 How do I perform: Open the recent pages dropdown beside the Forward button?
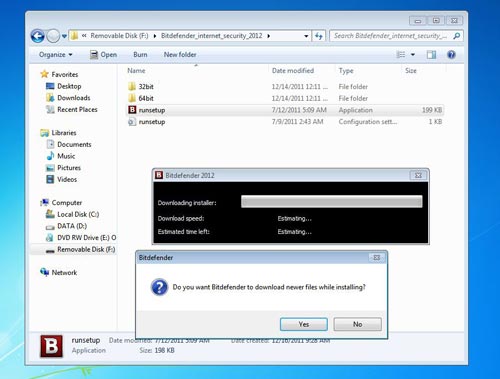point(64,36)
